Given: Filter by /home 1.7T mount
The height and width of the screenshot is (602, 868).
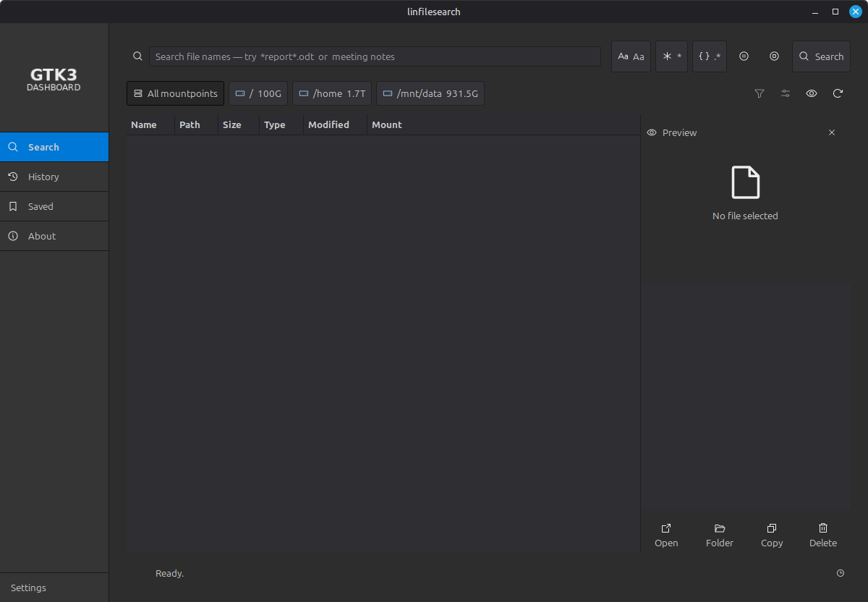Looking at the screenshot, I should click(x=332, y=93).
